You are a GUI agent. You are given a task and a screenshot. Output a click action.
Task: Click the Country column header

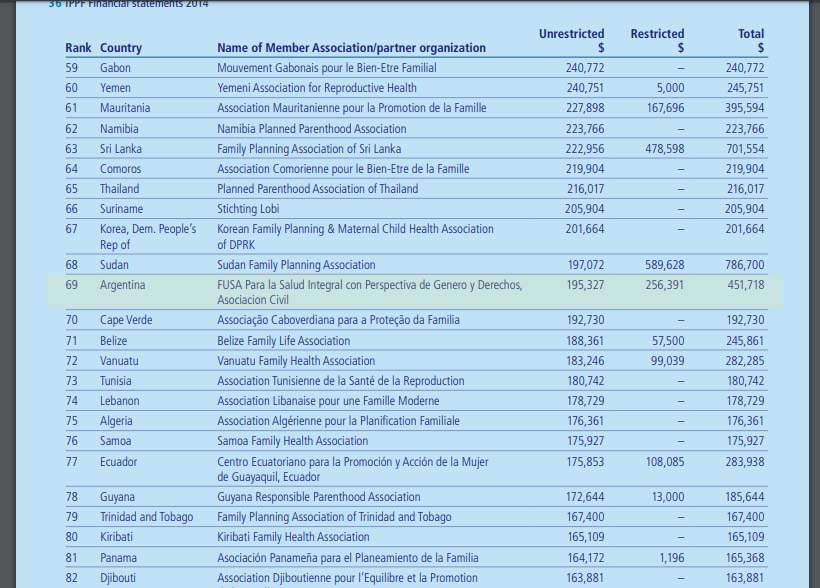[x=121, y=48]
